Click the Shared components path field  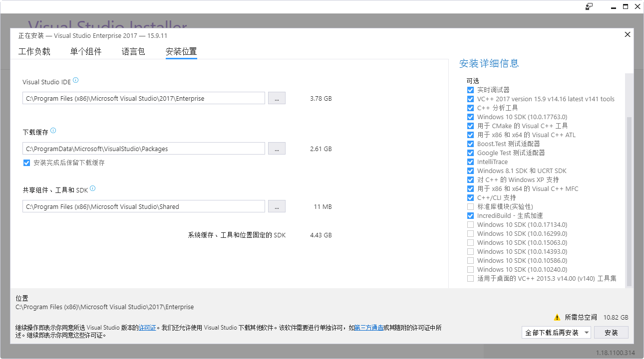(x=144, y=206)
